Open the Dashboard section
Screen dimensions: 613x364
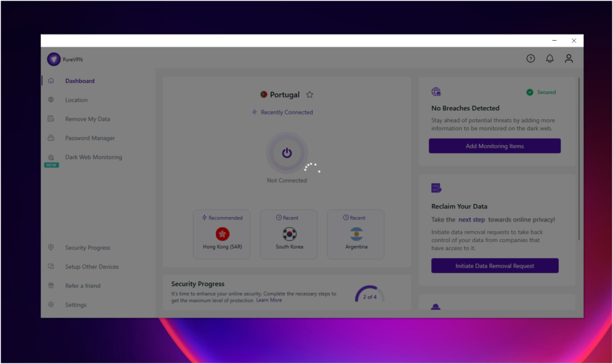pos(80,81)
